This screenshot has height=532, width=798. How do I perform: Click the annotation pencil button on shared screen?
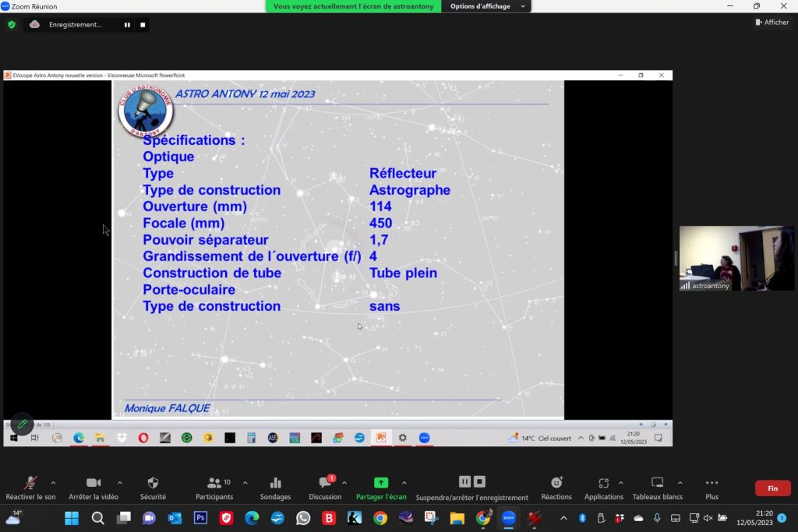(x=22, y=424)
